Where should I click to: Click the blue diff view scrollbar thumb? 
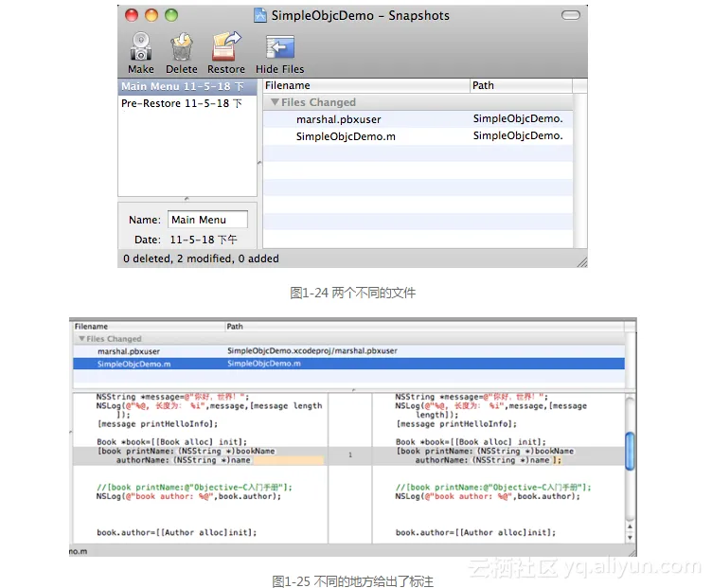[630, 452]
